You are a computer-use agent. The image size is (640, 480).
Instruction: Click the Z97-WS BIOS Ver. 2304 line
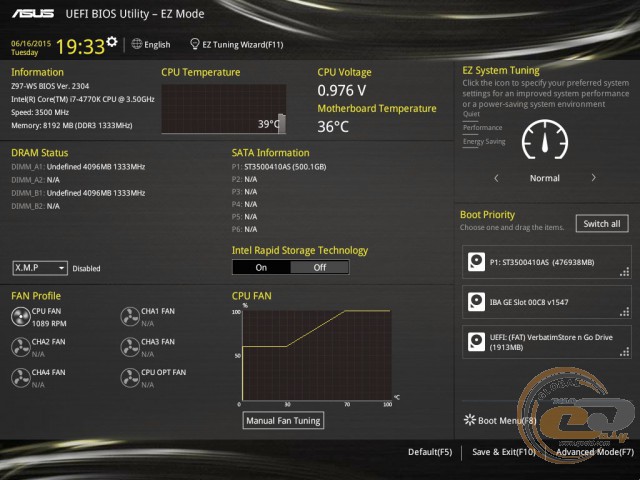(x=50, y=86)
